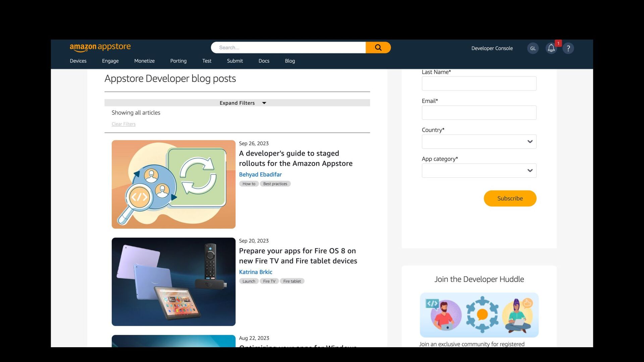Open the Developer Console link
Screen dimensions: 644x362
coord(492,48)
